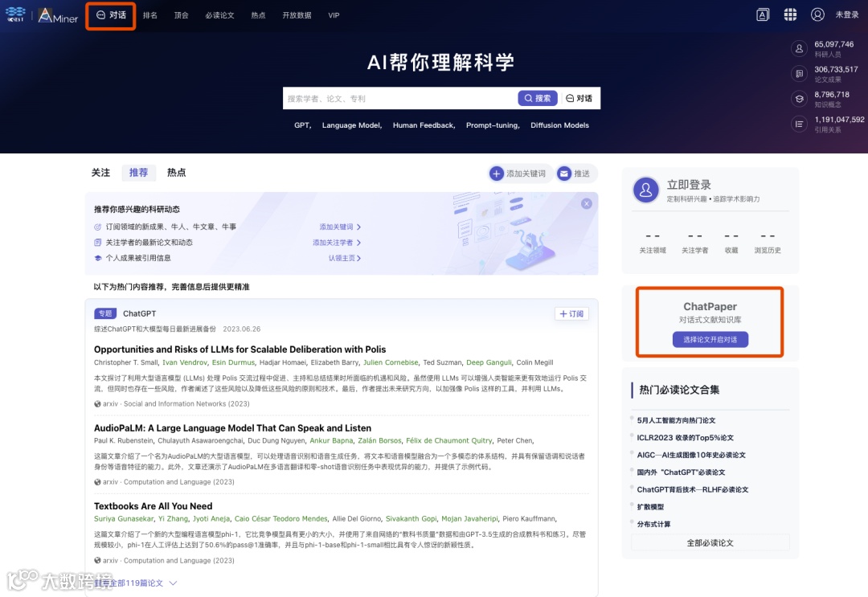Image resolution: width=868 pixels, height=597 pixels.
Task: Open paper Opportunities and Risks of LLMs
Action: coord(240,350)
